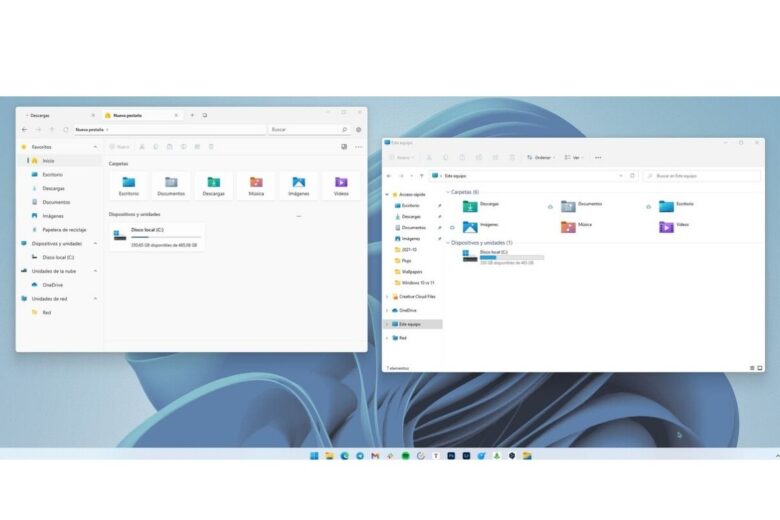780x520 pixels.
Task: Click disk usage bar in tabbed Files drive card
Action: tap(165, 237)
